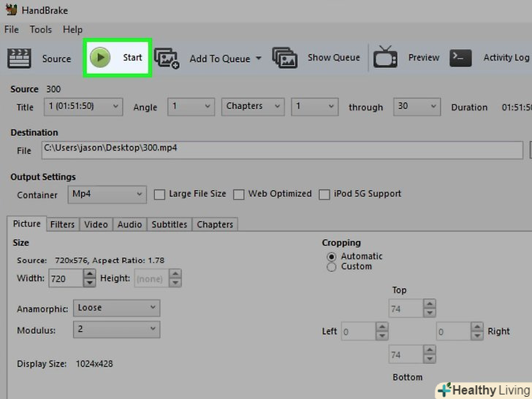
Task: Click the Bottom crop field showing 74
Action: [406, 354]
